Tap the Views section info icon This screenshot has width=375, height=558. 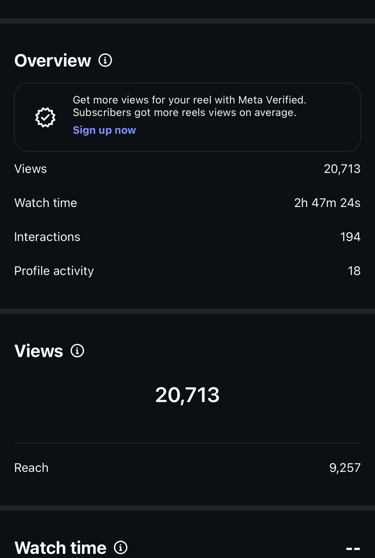coord(77,351)
